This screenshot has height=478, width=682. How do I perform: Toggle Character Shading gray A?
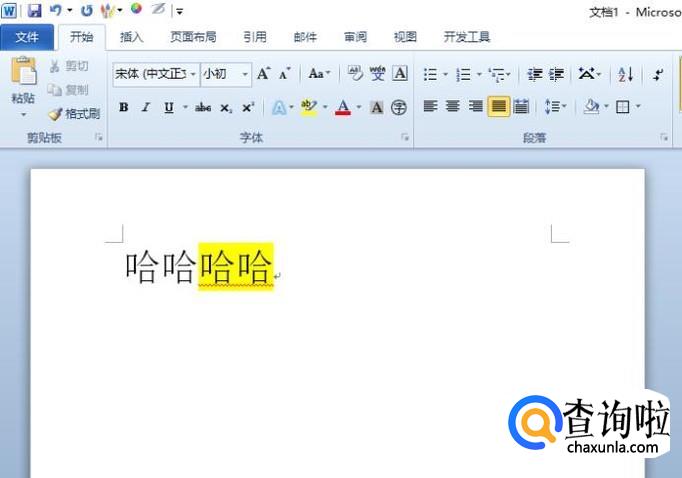[377, 107]
